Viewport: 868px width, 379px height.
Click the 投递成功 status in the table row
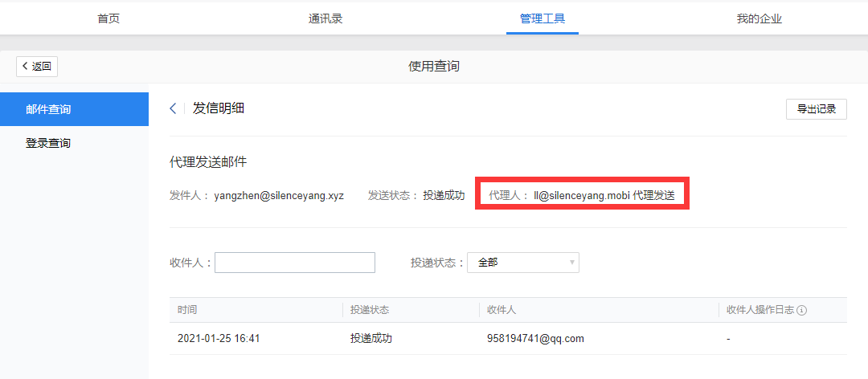(x=371, y=339)
